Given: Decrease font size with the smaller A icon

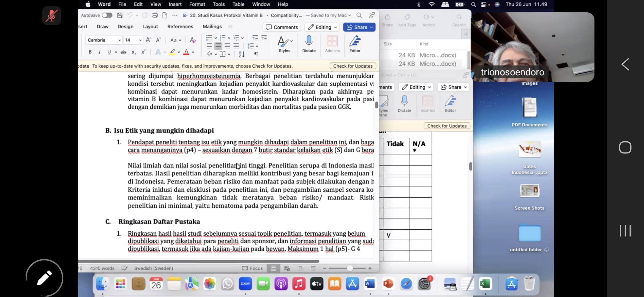Looking at the screenshot, I should point(159,40).
